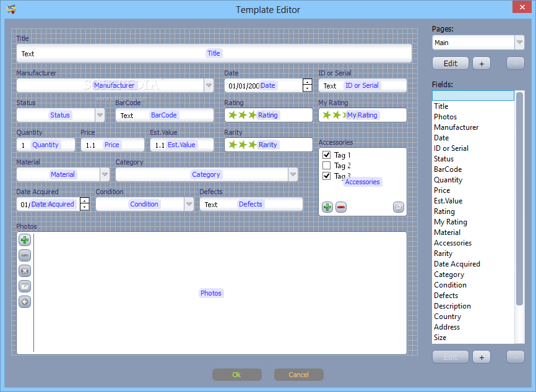Select the blank highlighted row in Fields list

[x=473, y=96]
